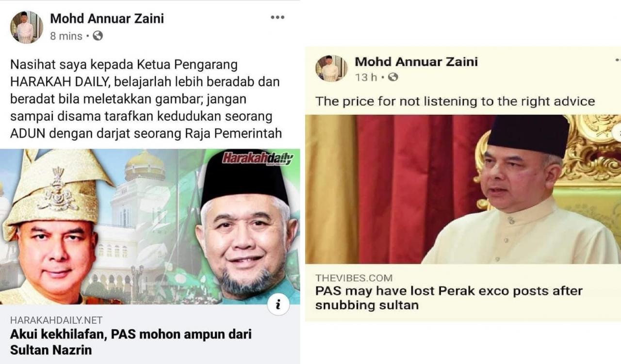Viewport: 621px width, 364px height.
Task: Click partial arrow icon at right image edge
Action: [x=617, y=132]
